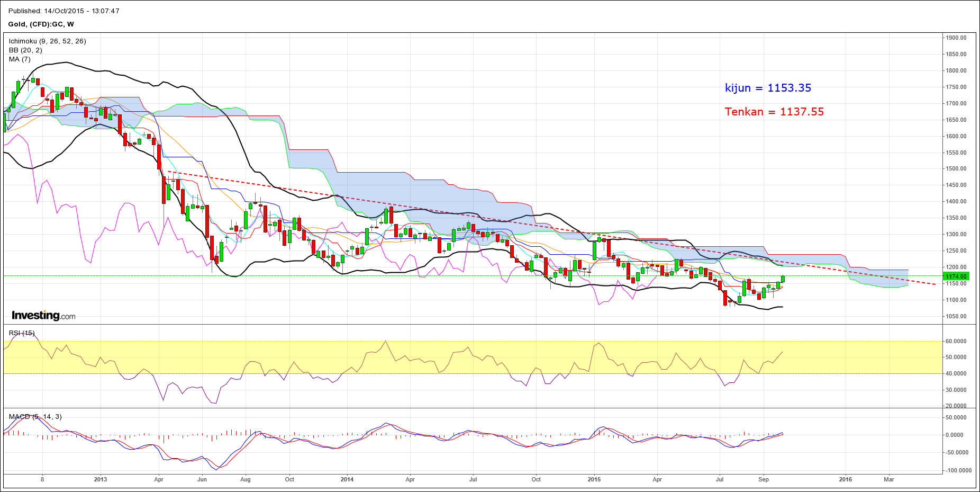This screenshot has width=980, height=492.
Task: Select the 50.0000 label on the RSI axis
Action: click(x=956, y=357)
